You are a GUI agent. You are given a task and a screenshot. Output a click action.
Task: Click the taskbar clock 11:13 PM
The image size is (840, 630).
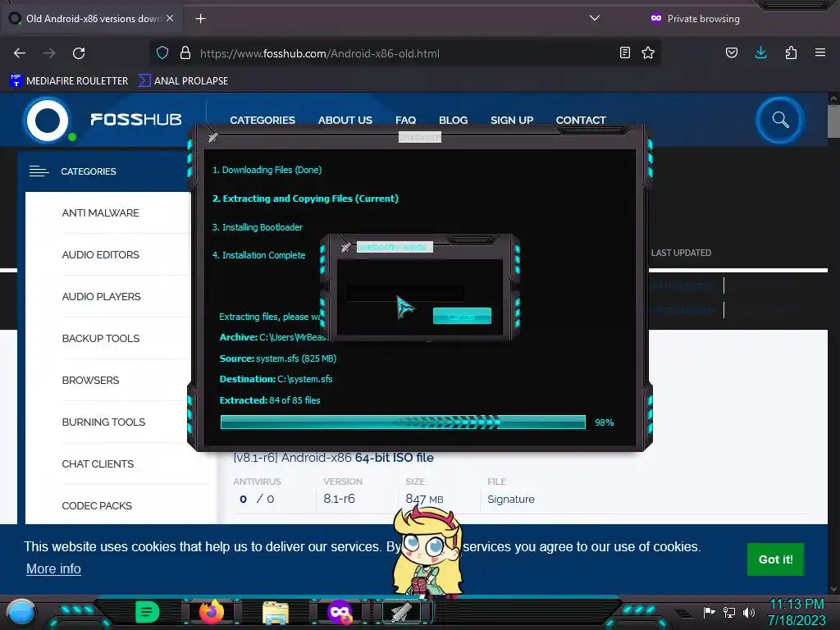(797, 605)
